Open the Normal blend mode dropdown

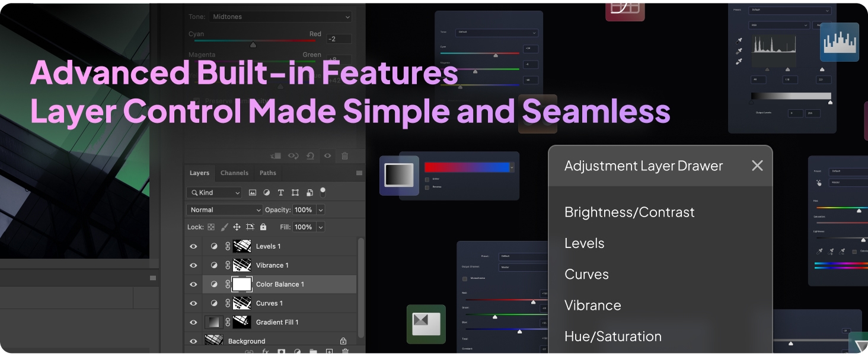224,210
